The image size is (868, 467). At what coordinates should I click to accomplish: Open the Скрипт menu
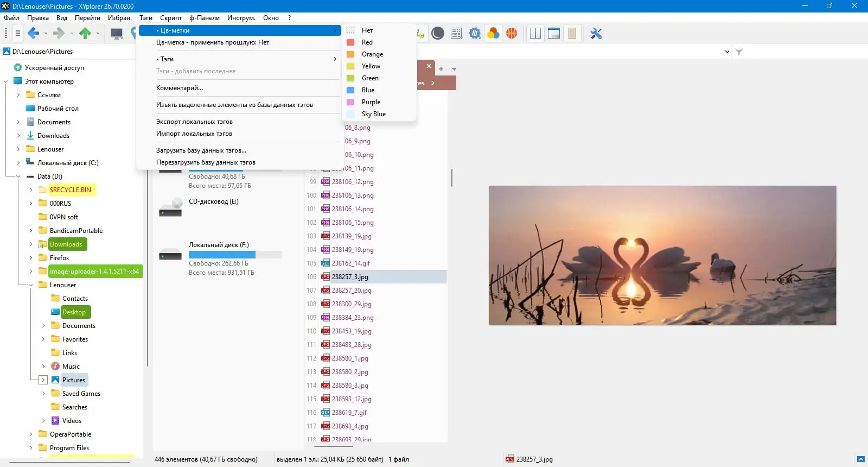click(x=171, y=18)
